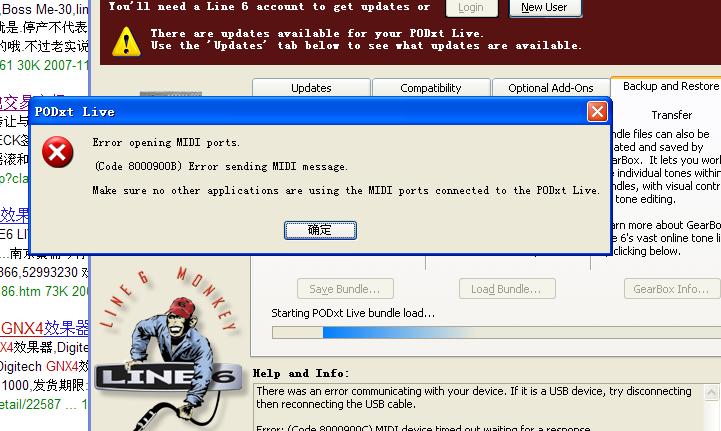Click the 确定 button in error dialog
This screenshot has width=721, height=431.
pos(320,230)
